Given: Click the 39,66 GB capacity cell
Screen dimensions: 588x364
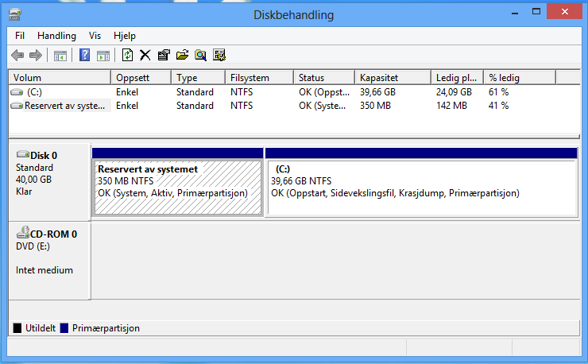Looking at the screenshot, I should pyautogui.click(x=377, y=92).
